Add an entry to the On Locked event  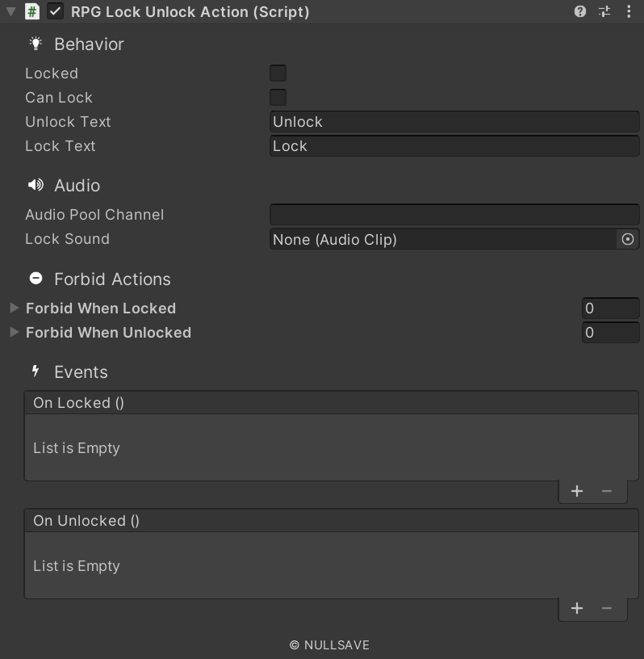pyautogui.click(x=576, y=490)
